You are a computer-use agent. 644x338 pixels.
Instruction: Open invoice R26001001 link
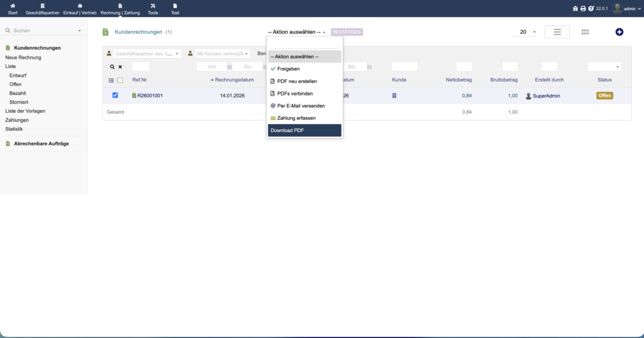tap(150, 96)
